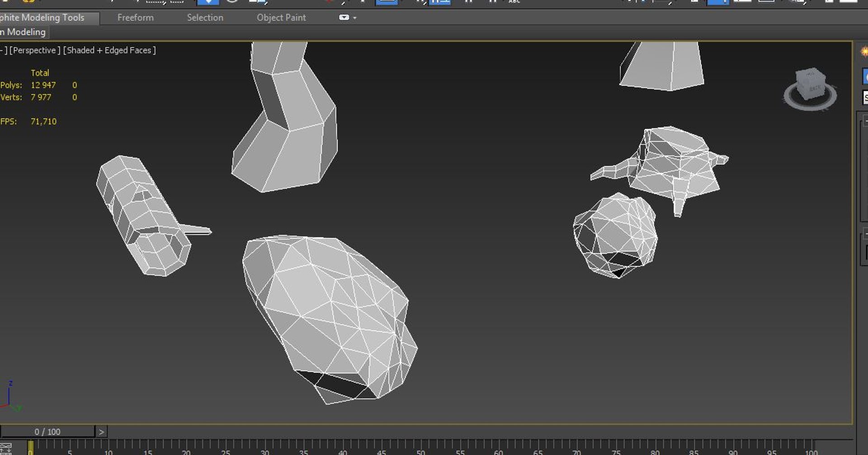Switch to the Object Paint tab
Viewport: 868px width, 455px height.
click(x=281, y=18)
